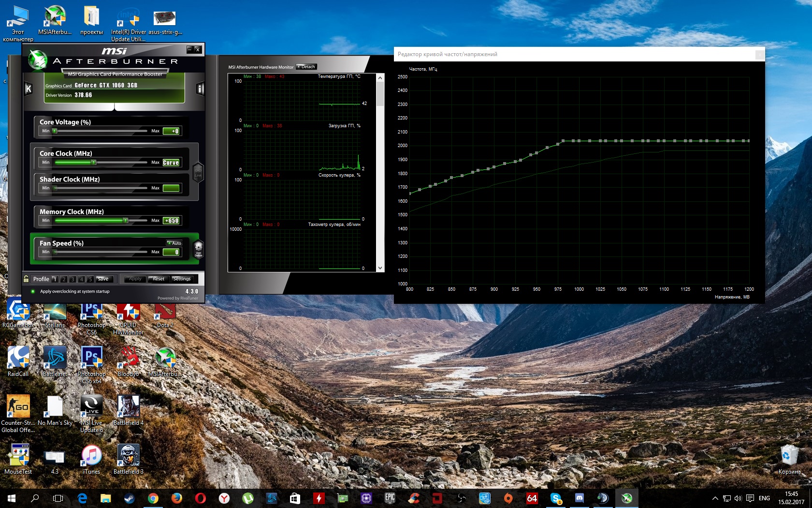
Task: Click the Save profile button
Action: (105, 279)
